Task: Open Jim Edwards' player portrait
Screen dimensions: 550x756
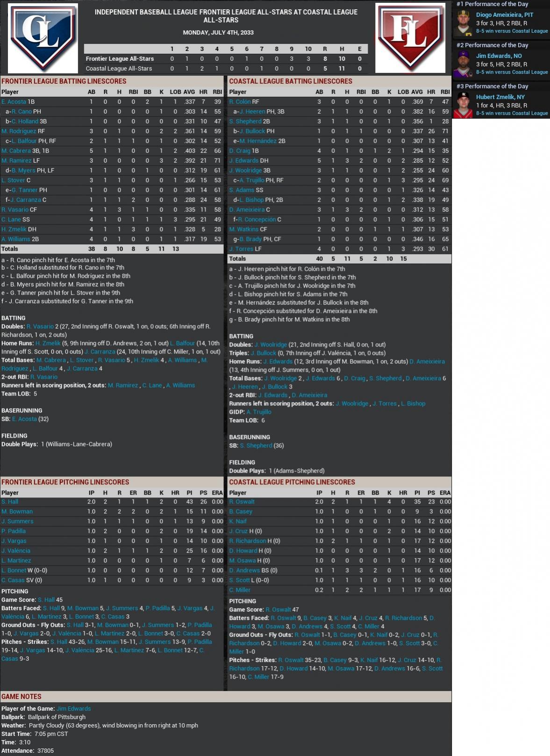Action: (x=463, y=64)
